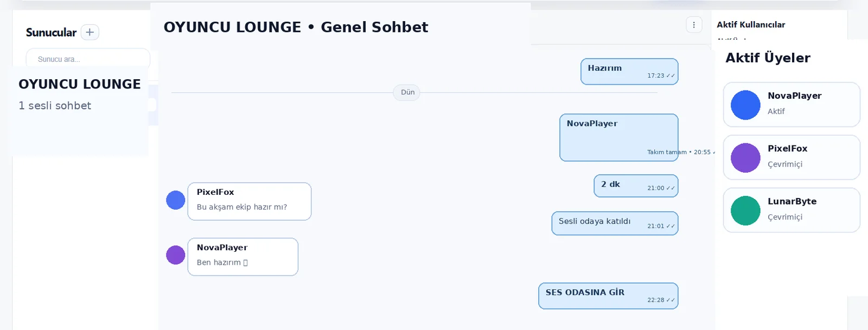
Task: Add a new server with plus icon
Action: click(x=90, y=32)
